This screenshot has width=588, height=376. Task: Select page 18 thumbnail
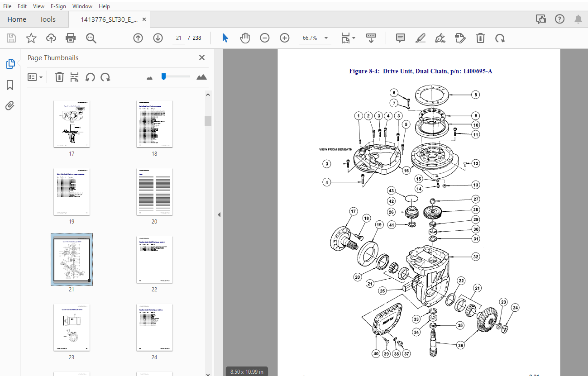point(154,124)
